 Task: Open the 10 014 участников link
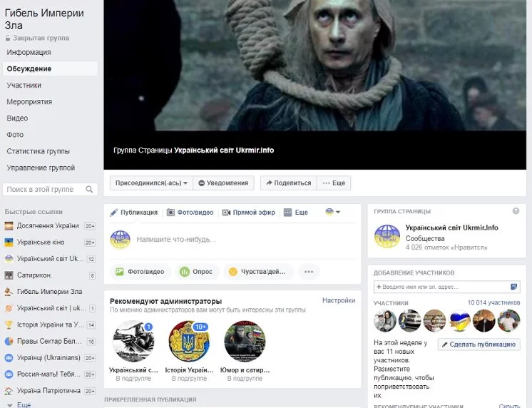click(x=493, y=302)
